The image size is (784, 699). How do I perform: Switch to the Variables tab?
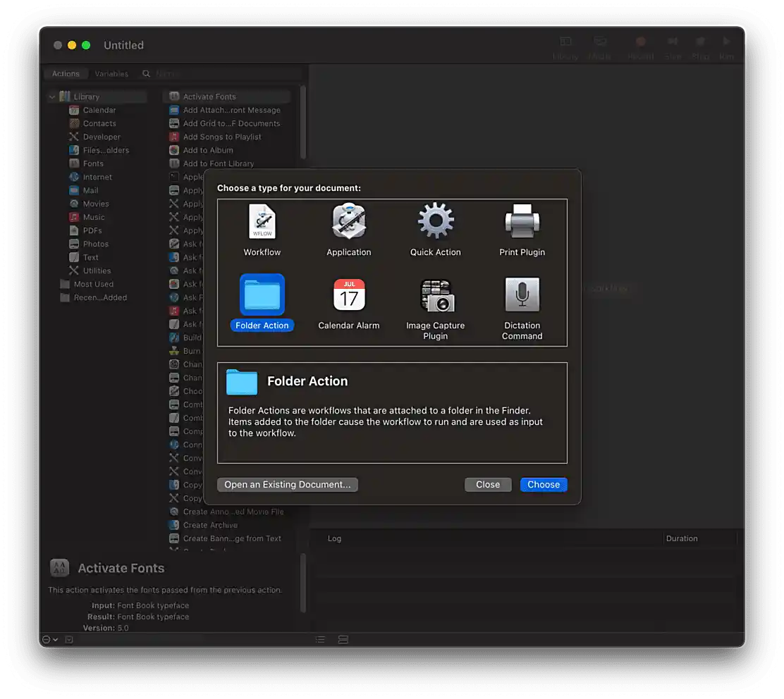point(111,73)
